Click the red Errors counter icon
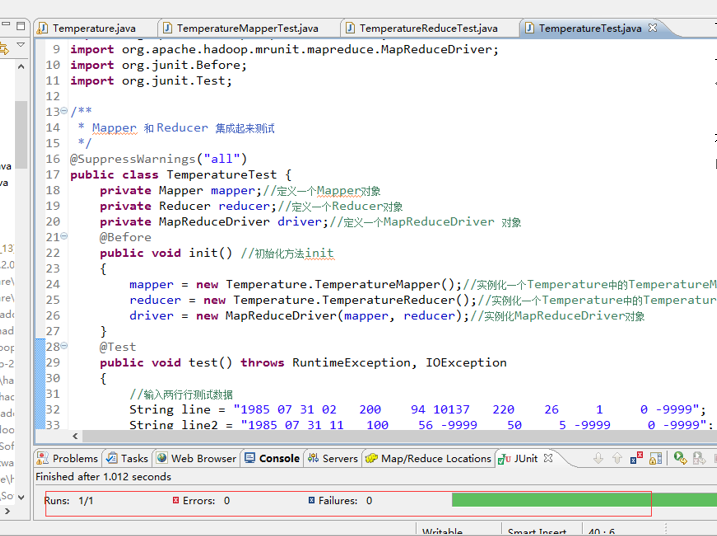 (176, 500)
